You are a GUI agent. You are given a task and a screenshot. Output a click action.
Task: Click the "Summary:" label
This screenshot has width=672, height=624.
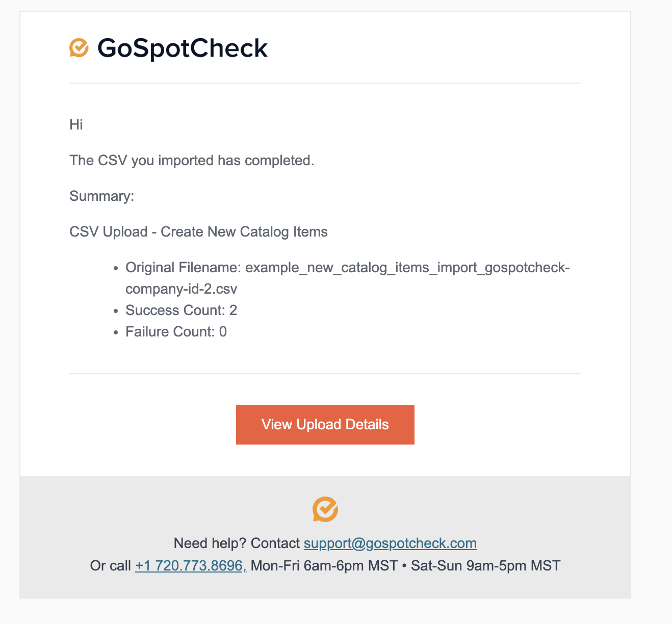pos(102,196)
